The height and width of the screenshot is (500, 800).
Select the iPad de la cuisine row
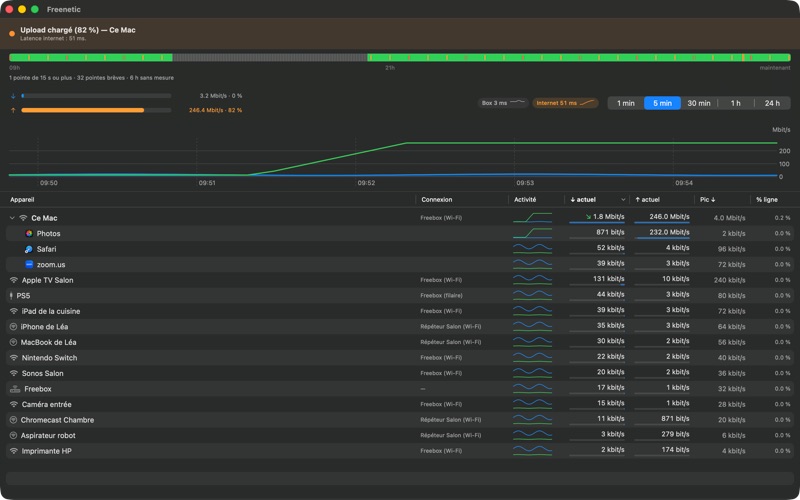tap(400, 311)
